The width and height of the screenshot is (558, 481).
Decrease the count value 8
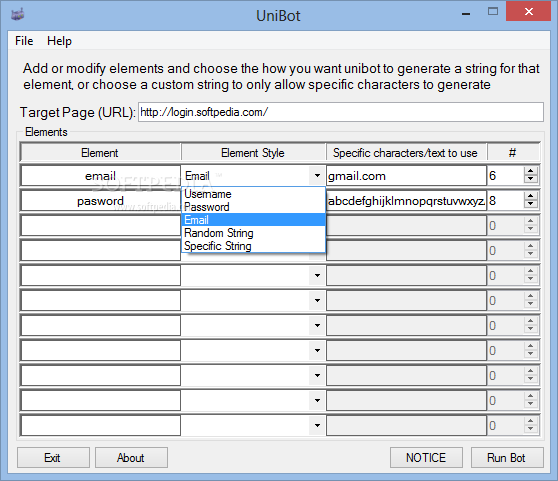point(530,204)
